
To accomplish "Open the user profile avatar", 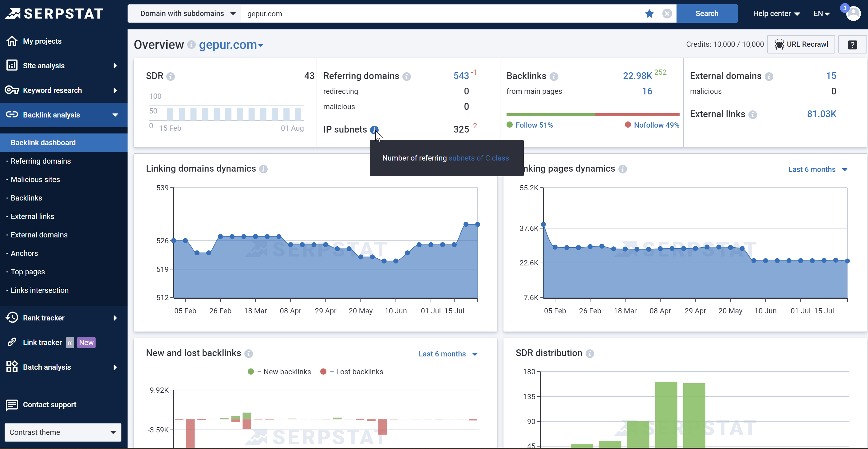I will coord(853,14).
